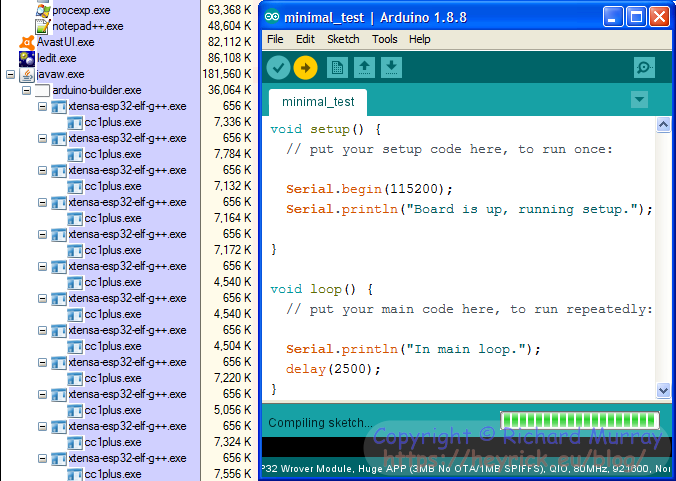
Task: Create a new sketch with New icon
Action: tap(337, 68)
